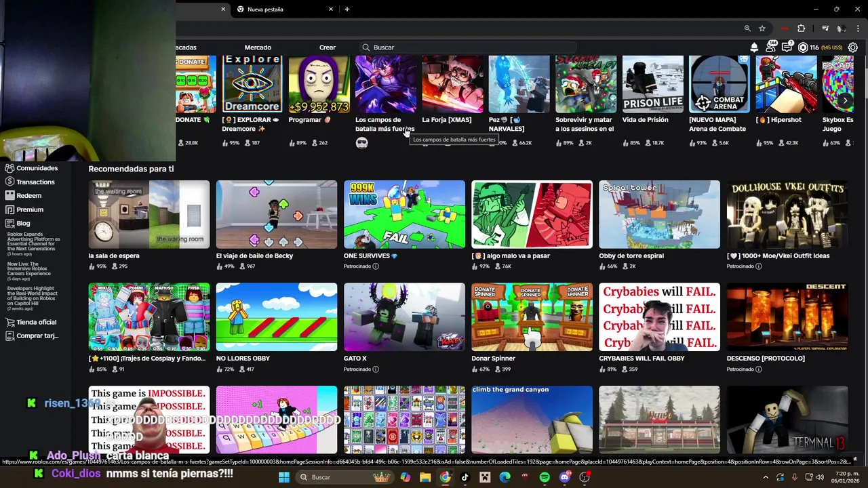Open Premium in the sidebar
868x488 pixels.
click(x=24, y=209)
